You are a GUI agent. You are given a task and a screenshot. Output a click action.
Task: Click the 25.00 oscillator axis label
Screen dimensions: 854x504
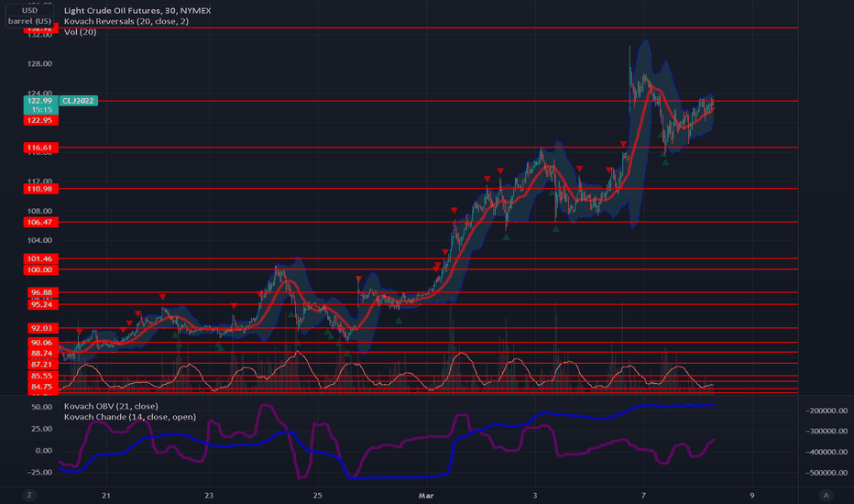pos(42,429)
